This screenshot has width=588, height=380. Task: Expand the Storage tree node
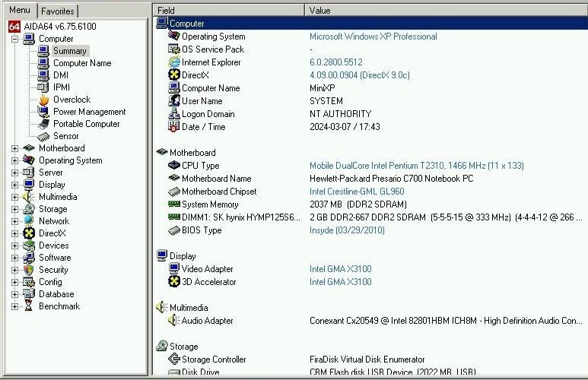click(x=14, y=209)
